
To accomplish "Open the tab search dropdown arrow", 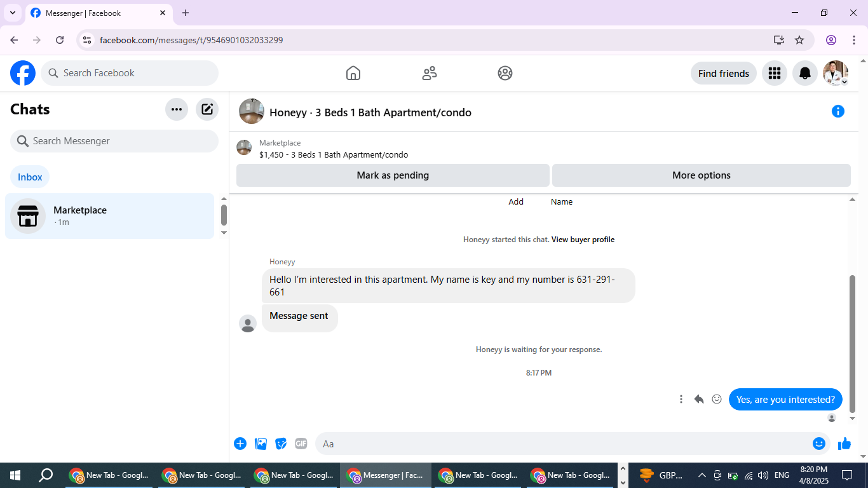I will click(x=12, y=13).
